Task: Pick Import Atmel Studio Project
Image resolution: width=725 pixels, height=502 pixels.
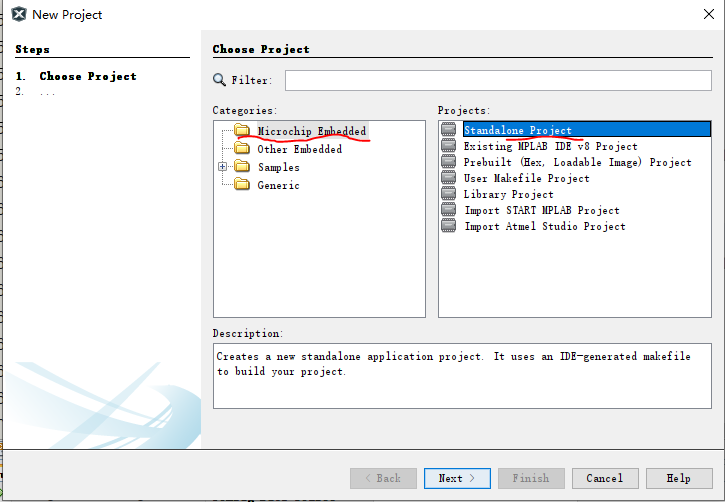Action: pos(545,227)
